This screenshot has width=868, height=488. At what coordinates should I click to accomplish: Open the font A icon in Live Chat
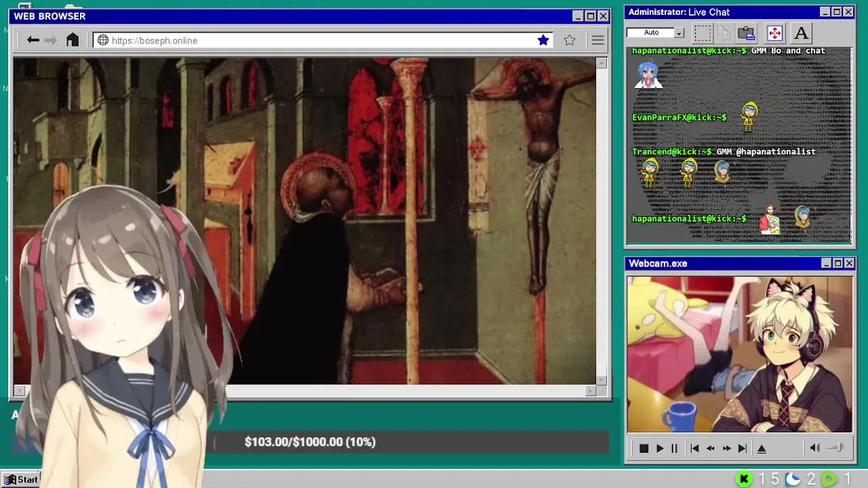801,33
